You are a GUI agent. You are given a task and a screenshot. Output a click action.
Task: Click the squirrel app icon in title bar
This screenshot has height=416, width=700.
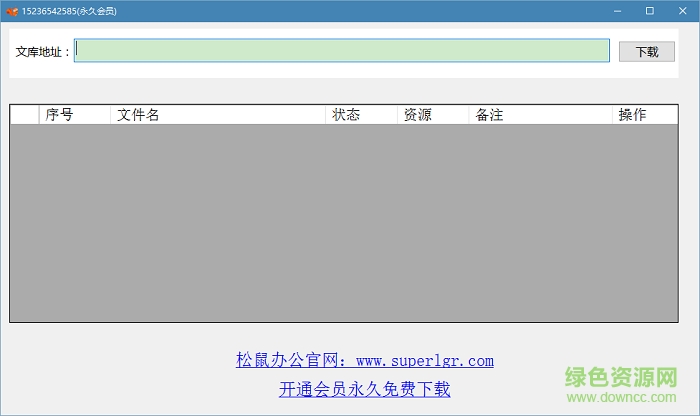coord(11,11)
